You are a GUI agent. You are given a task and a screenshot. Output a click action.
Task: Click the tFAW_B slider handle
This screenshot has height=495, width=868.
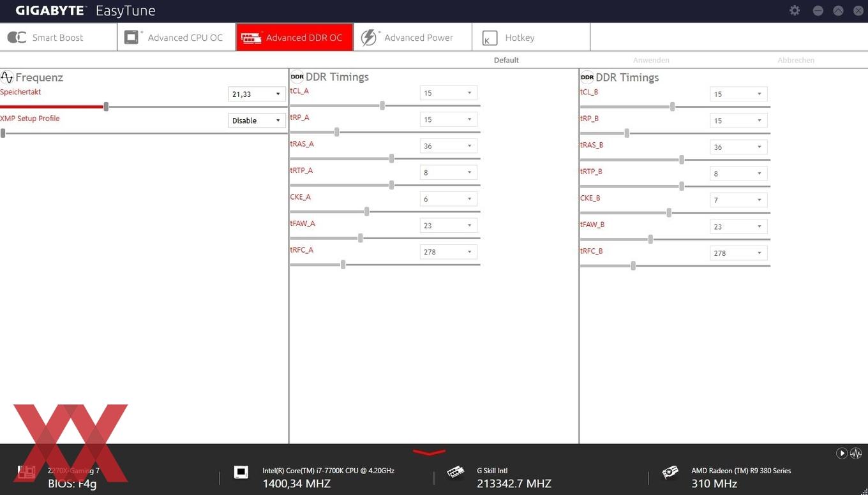coord(650,239)
